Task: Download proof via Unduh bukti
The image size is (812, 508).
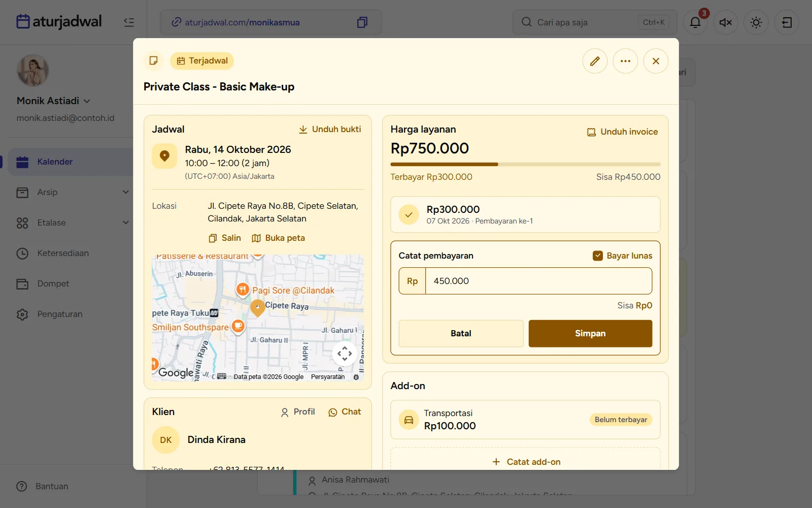Action: [330, 130]
